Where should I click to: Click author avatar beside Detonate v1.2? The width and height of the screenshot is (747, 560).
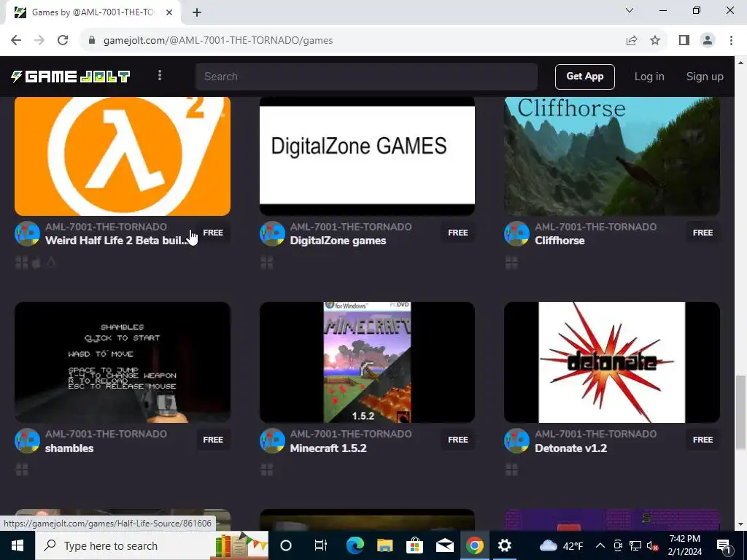[x=516, y=440]
